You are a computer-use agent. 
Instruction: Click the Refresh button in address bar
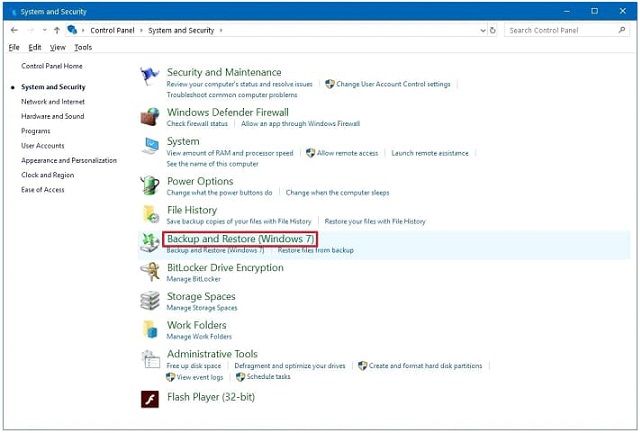click(x=493, y=30)
